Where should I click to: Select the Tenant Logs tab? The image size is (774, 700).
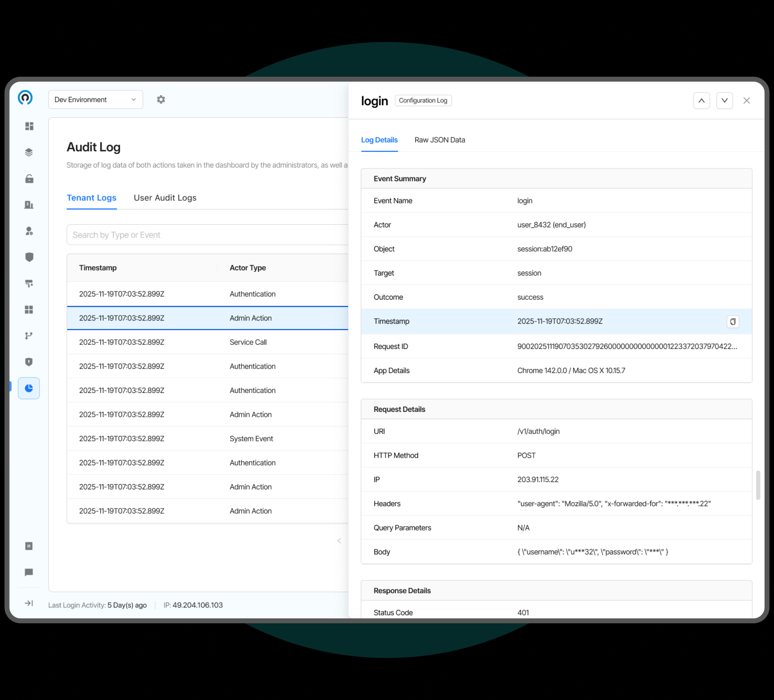tap(92, 198)
